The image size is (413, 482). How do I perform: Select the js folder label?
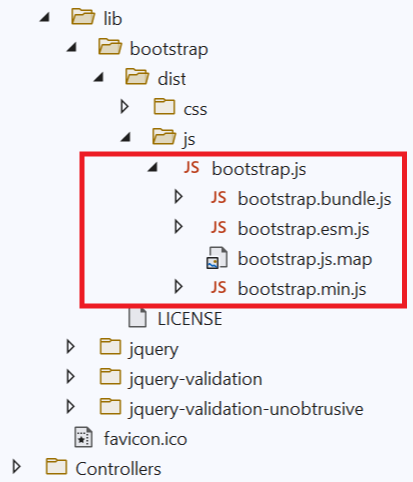tap(189, 139)
